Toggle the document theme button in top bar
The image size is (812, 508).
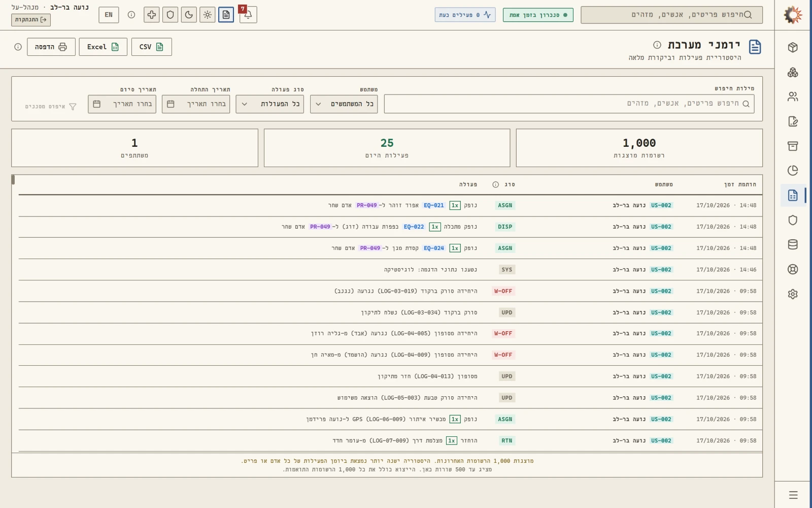pos(226,15)
